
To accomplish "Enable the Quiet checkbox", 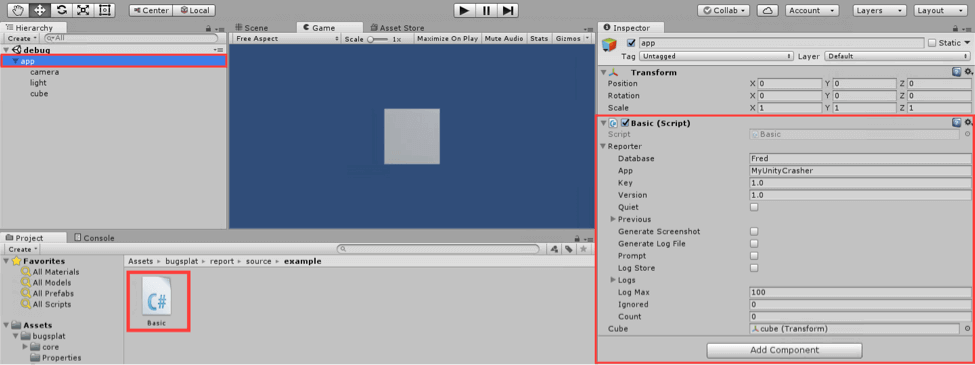I will [754, 207].
